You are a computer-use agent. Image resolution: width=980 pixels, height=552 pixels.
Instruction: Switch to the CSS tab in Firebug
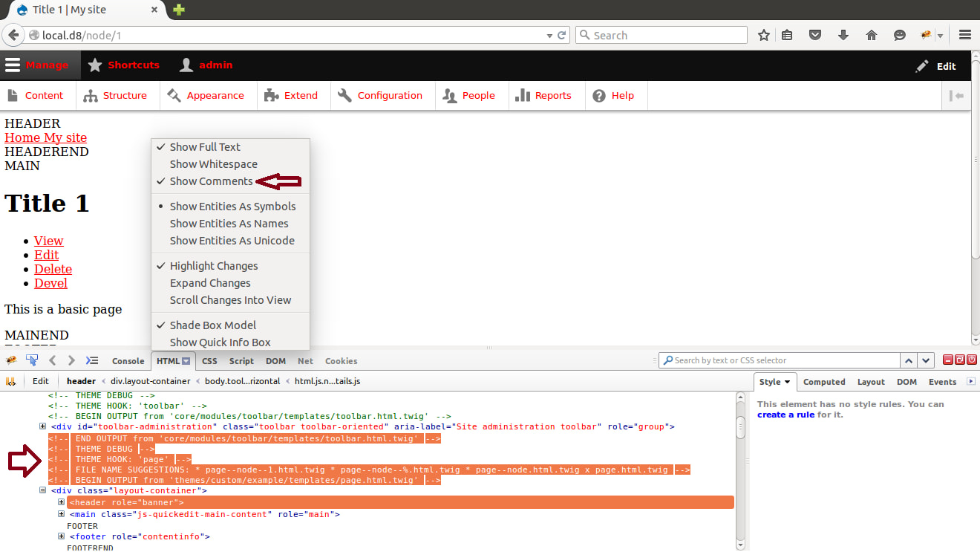pos(209,361)
